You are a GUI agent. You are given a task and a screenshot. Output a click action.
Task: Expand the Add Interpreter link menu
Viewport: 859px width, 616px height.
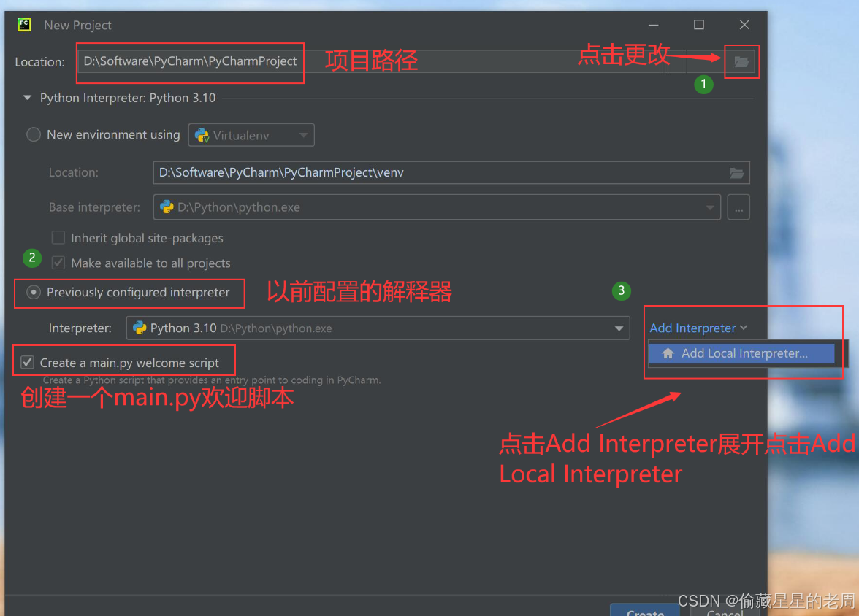click(x=698, y=328)
